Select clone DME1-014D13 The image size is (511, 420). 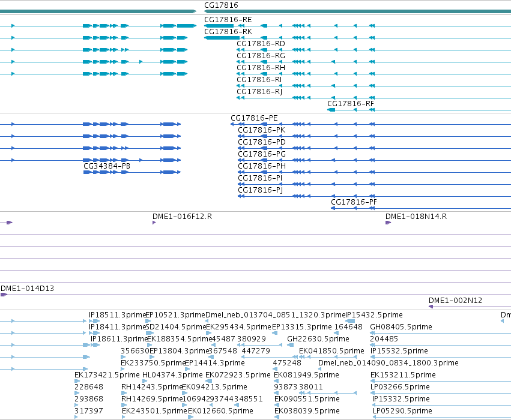(x=28, y=289)
